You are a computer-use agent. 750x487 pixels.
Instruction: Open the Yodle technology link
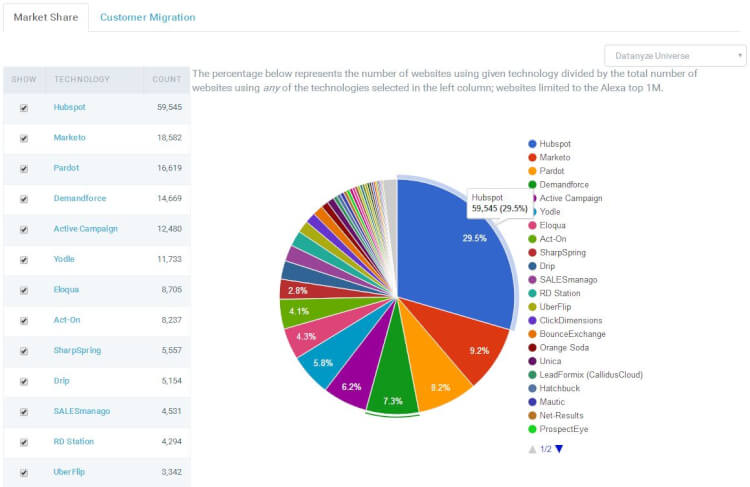(64, 259)
